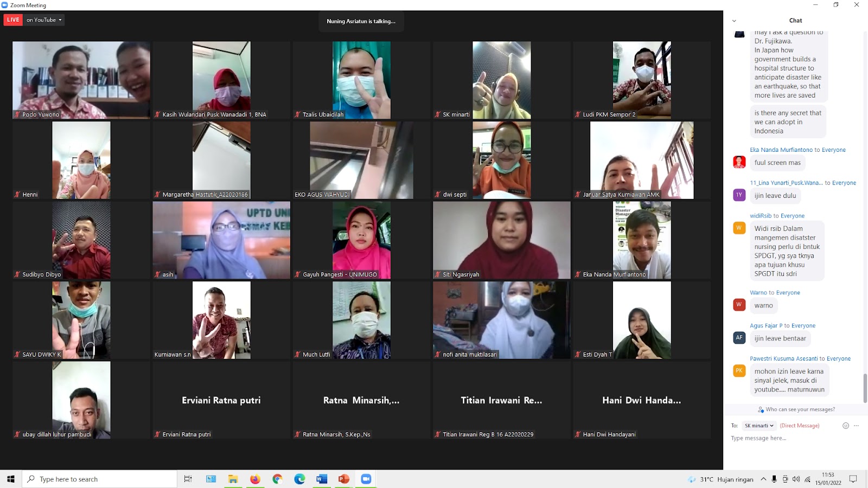The width and height of the screenshot is (868, 488).
Task: Select ubay dillah luhur pambudi's tile
Action: (81, 400)
